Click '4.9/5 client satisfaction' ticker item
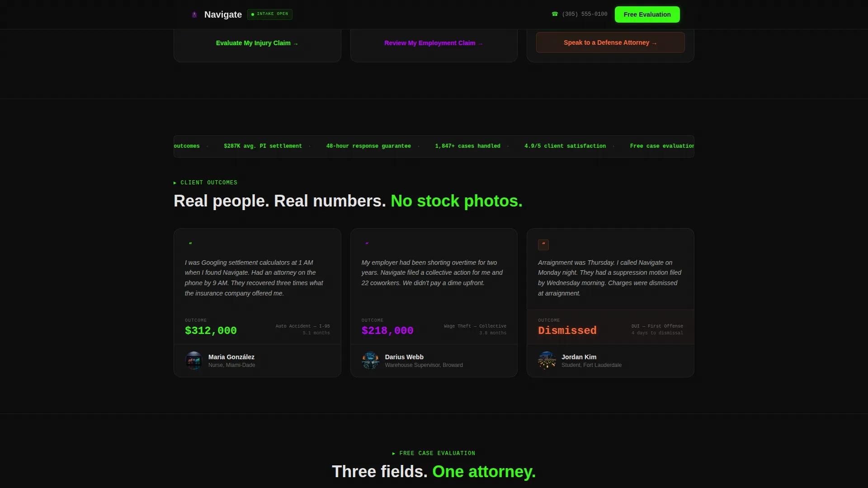Screen dimensions: 868x488 point(565,146)
